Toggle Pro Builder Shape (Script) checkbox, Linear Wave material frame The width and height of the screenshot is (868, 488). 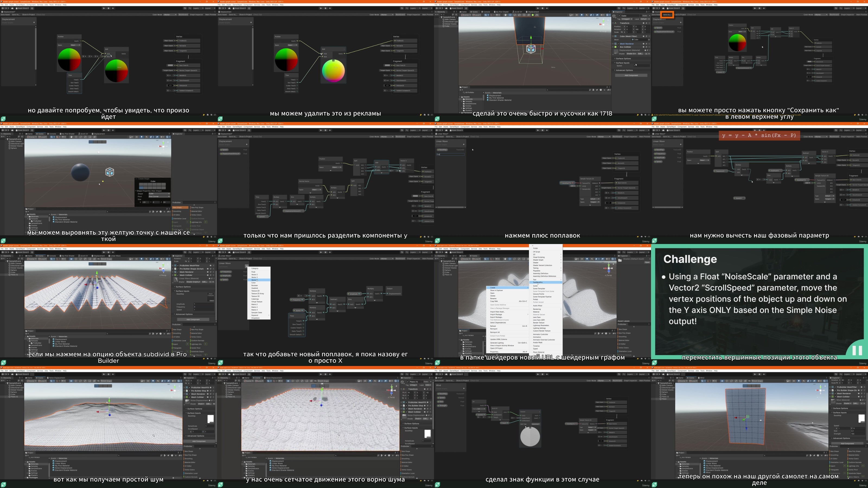coord(178,269)
